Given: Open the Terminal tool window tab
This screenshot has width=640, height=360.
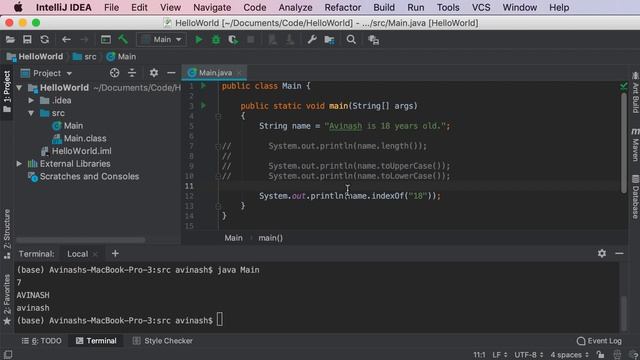Looking at the screenshot, I should coord(96,341).
